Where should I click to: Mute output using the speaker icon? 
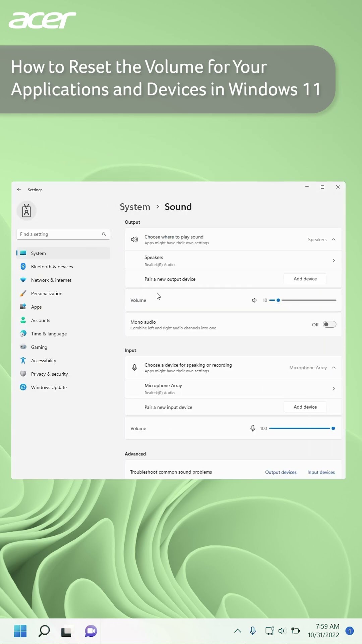[x=254, y=300]
